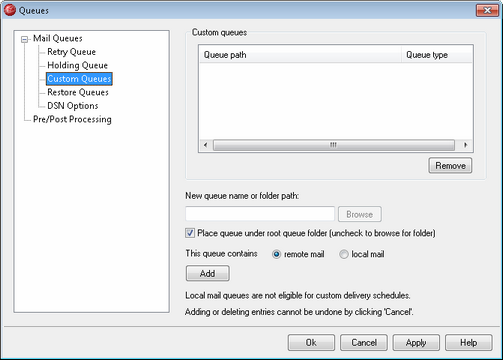Open Restore Queues in the tree
Image resolution: width=503 pixels, height=360 pixels.
click(78, 92)
